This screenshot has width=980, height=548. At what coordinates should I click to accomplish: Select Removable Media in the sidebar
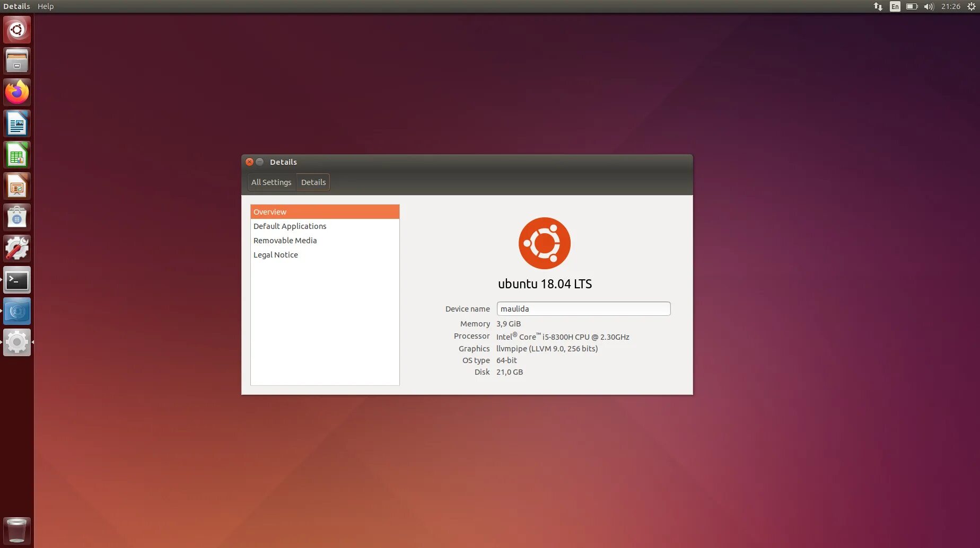pyautogui.click(x=325, y=241)
